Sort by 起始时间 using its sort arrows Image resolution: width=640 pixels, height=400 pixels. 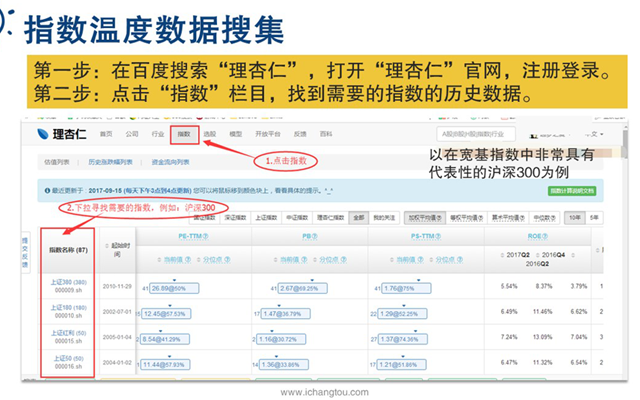click(107, 246)
